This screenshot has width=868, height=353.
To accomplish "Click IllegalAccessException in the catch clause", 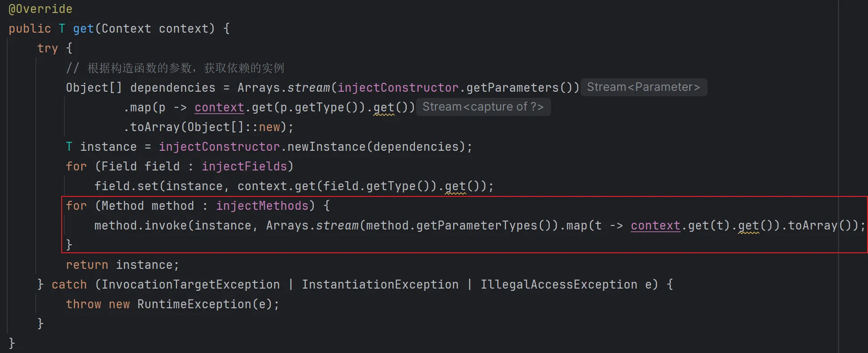I will (559, 285).
